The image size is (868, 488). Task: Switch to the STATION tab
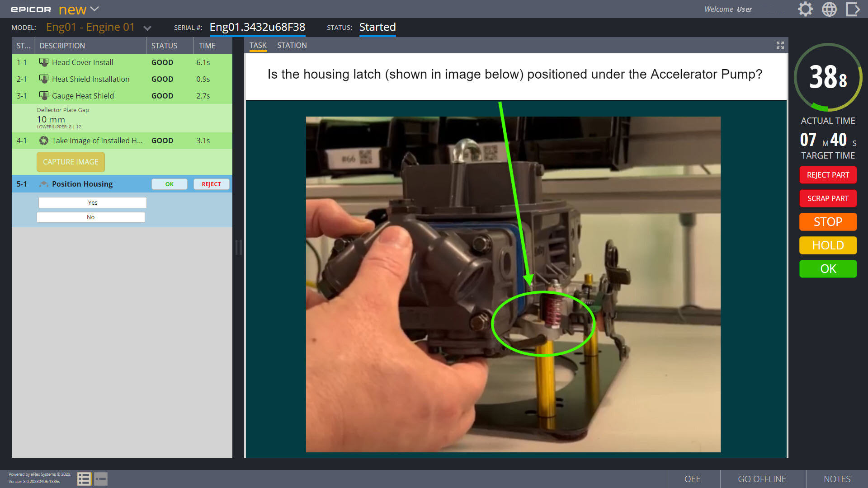pyautogui.click(x=292, y=45)
